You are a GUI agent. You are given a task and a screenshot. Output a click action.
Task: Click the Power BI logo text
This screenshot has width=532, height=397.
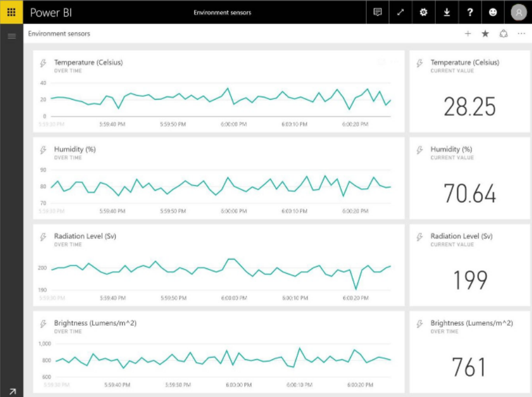pyautogui.click(x=51, y=12)
